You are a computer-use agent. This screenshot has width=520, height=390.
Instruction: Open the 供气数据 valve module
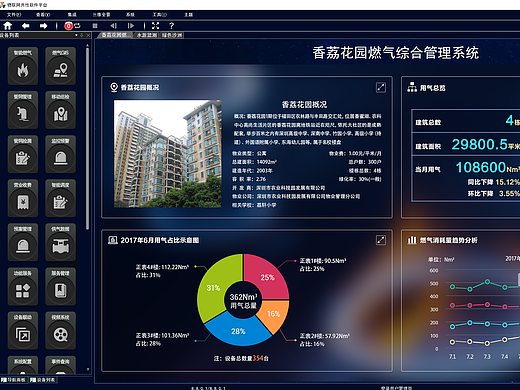(61, 242)
